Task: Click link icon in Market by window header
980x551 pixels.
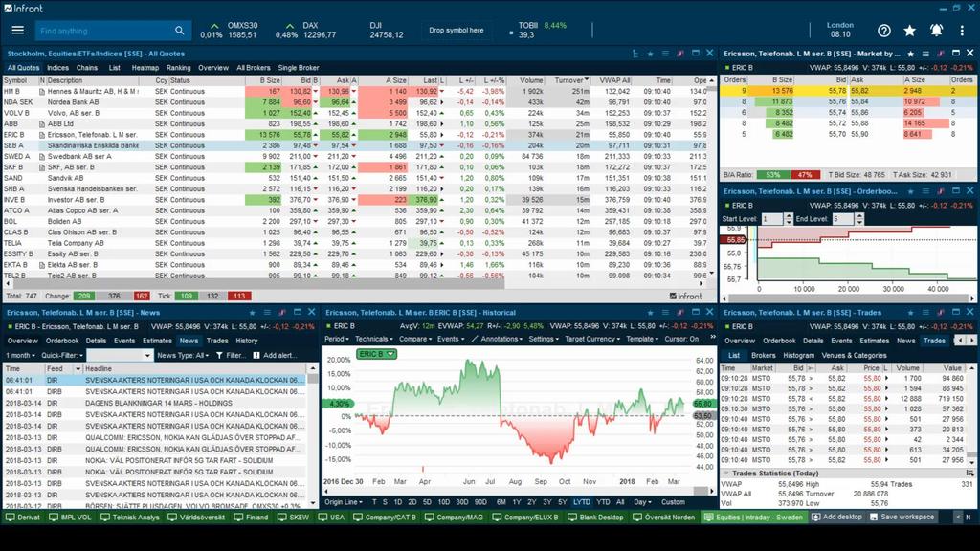Action: click(941, 54)
